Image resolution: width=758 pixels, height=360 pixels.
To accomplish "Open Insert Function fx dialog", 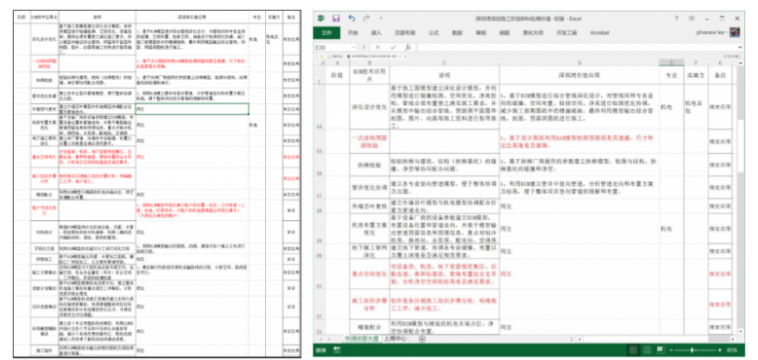I will click(x=408, y=47).
